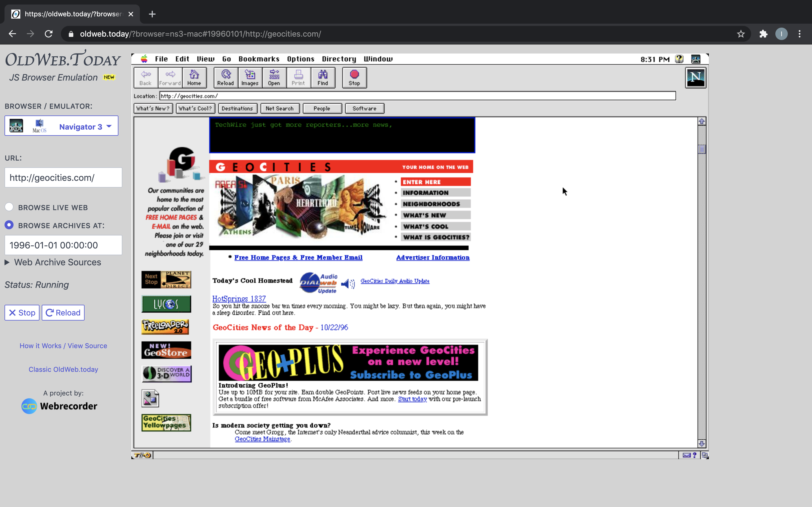
Task: Click the Net Search button
Action: (x=279, y=108)
